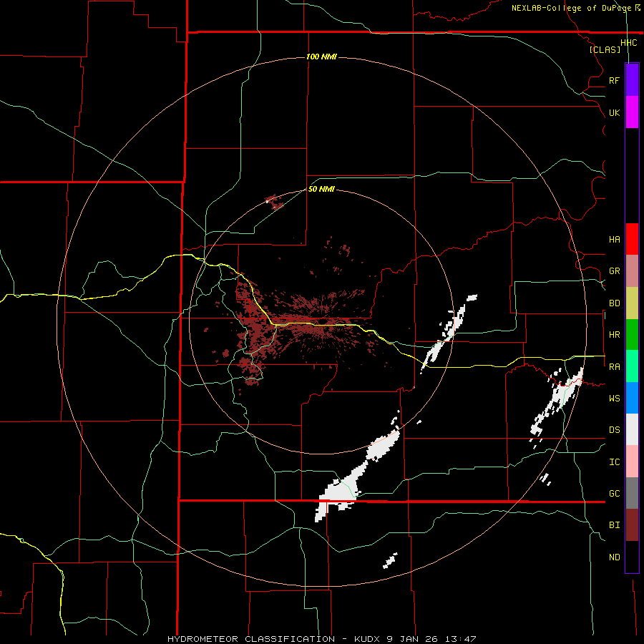Click the 50 NMI range ring label
644x644 pixels.
click(x=321, y=189)
